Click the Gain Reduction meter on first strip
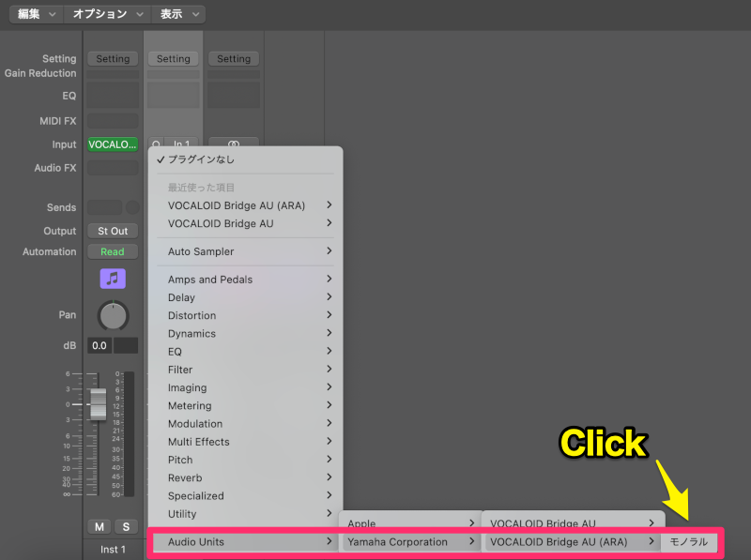The height and width of the screenshot is (560, 751). coord(113,75)
